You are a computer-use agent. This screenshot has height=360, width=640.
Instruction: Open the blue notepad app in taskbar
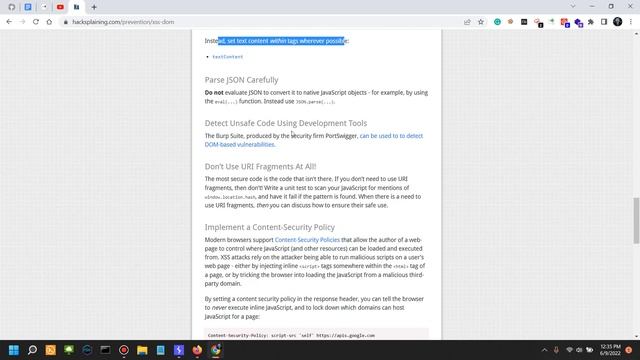tap(160, 350)
